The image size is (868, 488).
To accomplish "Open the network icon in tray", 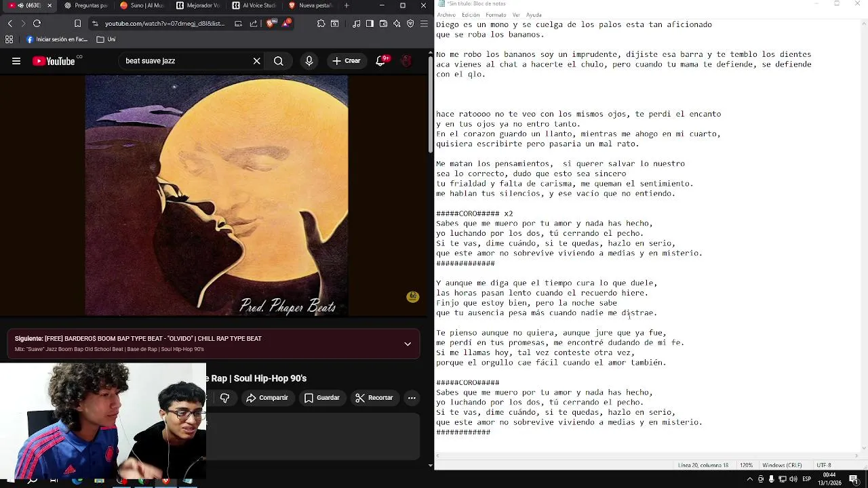I will (x=782, y=479).
